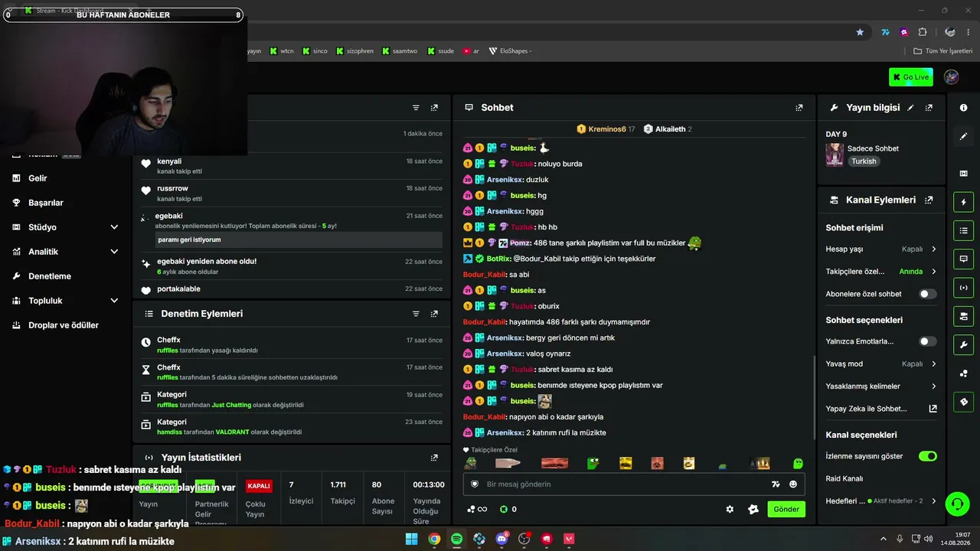
Task: Pop out the Denetim Eylemleri panel
Action: coord(434,314)
